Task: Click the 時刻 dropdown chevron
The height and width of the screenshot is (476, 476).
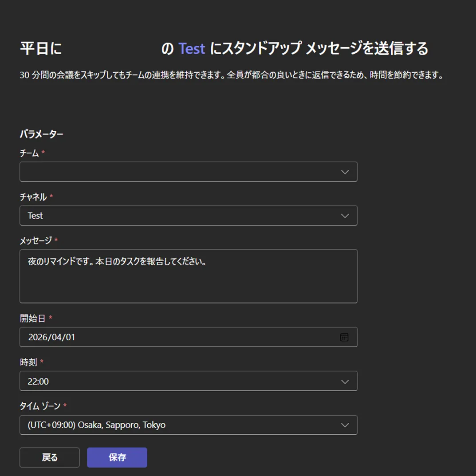Action: click(345, 381)
